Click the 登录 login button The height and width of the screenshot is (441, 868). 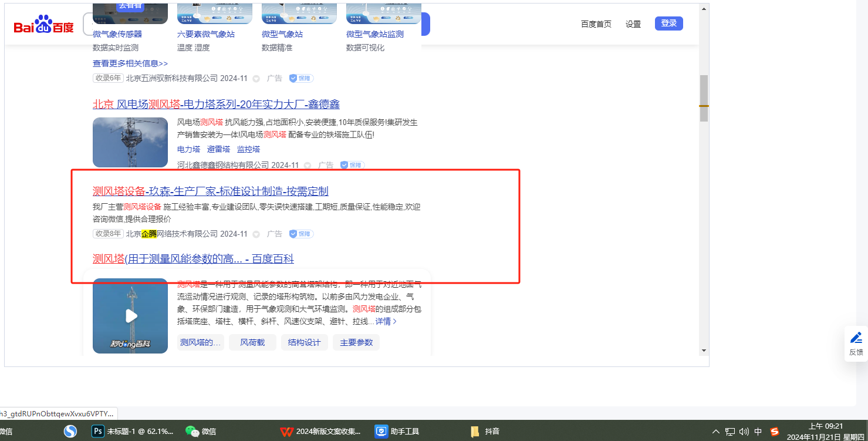(x=669, y=23)
